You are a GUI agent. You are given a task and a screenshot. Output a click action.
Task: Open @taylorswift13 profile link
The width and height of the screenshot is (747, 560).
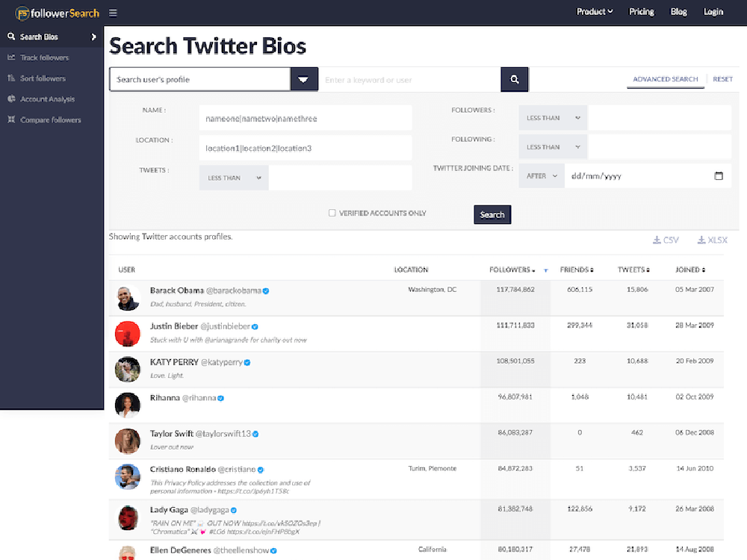tap(223, 433)
